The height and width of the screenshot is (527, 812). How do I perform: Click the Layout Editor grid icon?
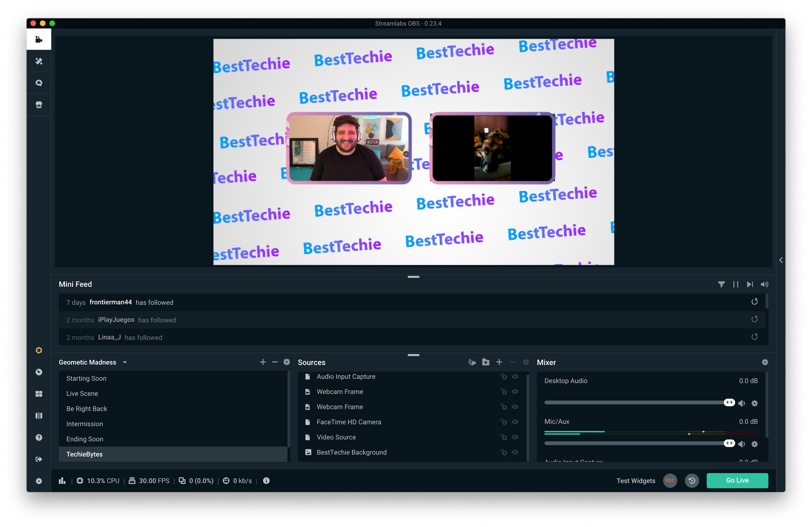click(39, 394)
